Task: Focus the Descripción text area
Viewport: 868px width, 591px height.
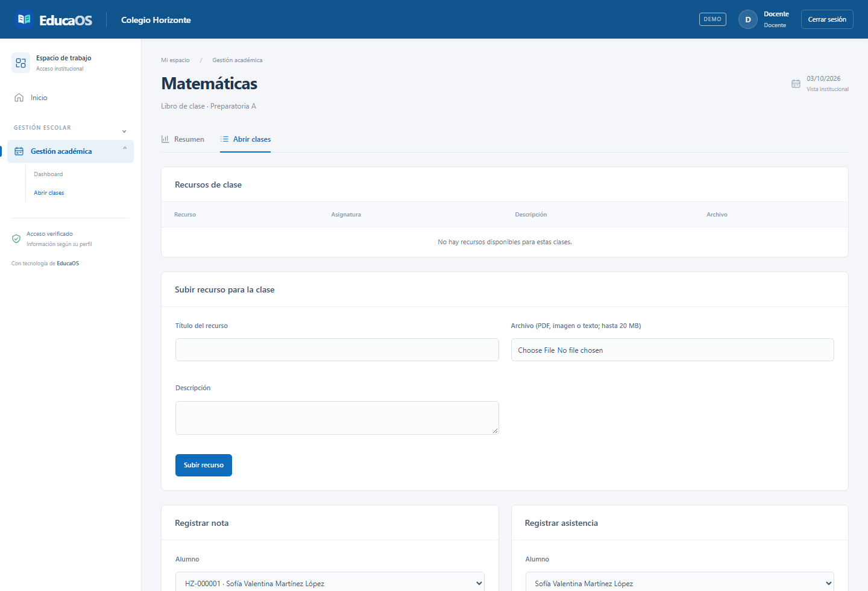Action: (337, 418)
